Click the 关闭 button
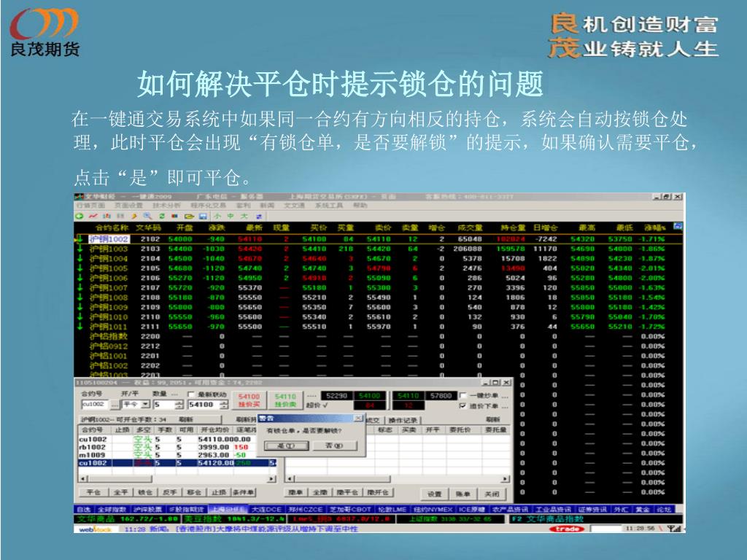 pos(492,494)
